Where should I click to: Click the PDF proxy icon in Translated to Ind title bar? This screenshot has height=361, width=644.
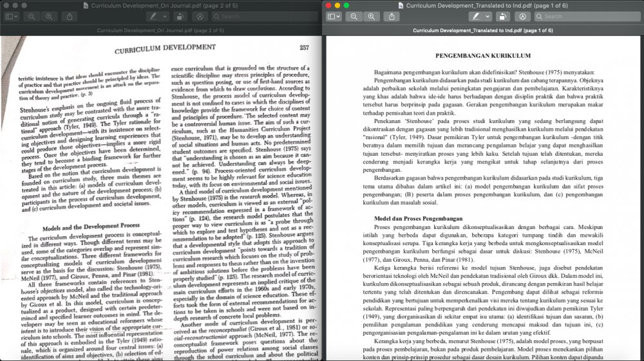pos(401,5)
